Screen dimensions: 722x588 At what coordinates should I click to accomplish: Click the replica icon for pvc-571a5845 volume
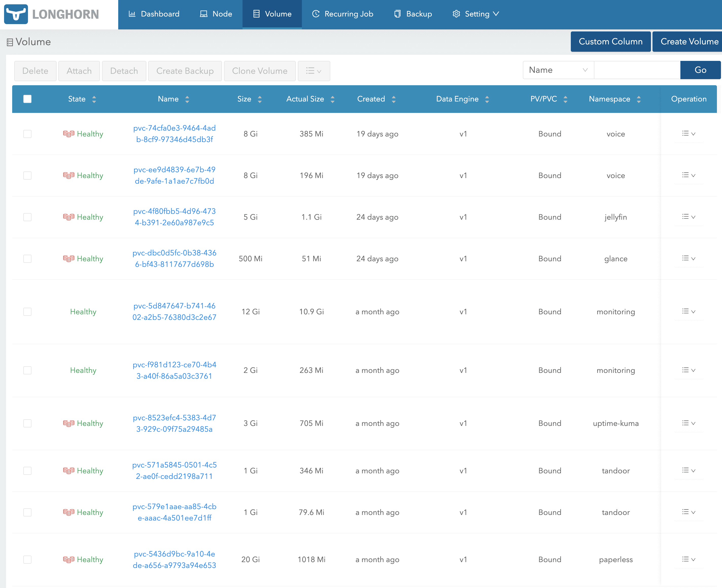68,471
